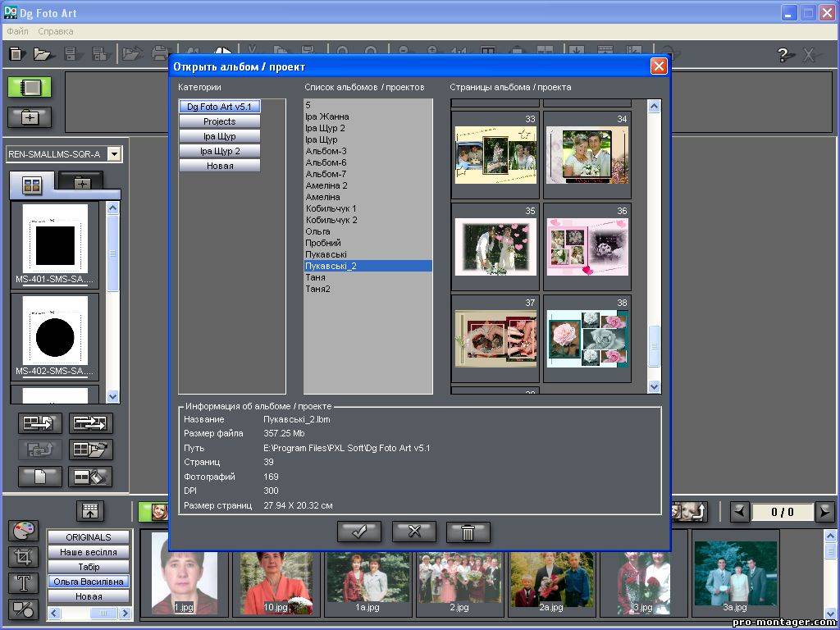Open page 38 thumbnail
This screenshot has height=630, width=840.
[x=587, y=339]
